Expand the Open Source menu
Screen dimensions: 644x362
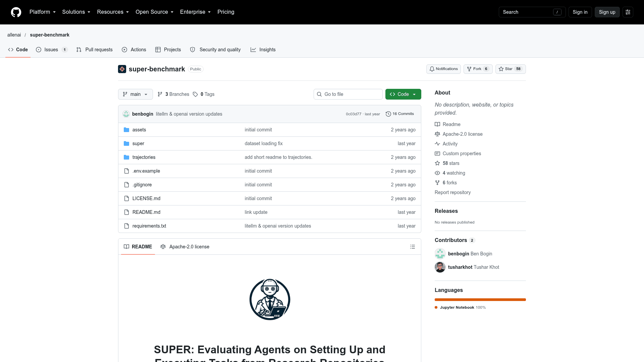[155, 12]
